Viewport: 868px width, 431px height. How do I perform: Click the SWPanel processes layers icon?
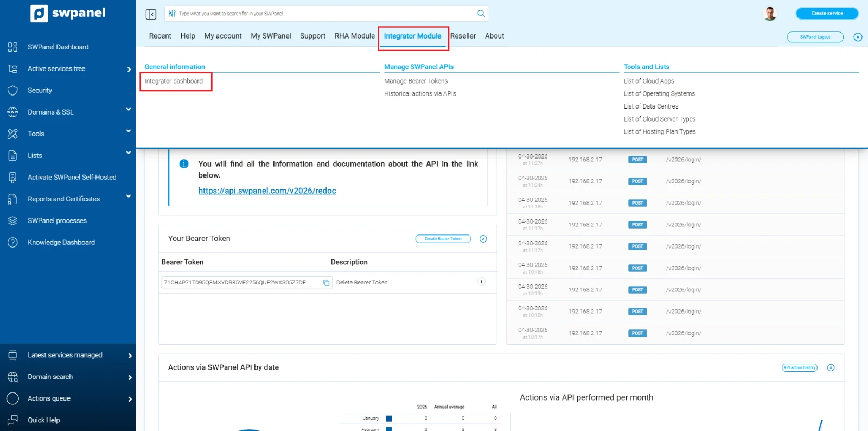pyautogui.click(x=12, y=220)
